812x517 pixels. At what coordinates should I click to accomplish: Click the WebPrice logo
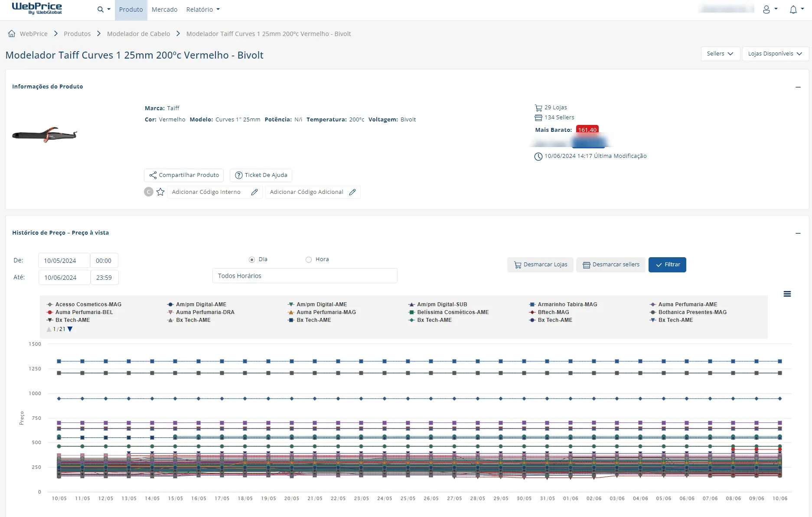[37, 8]
